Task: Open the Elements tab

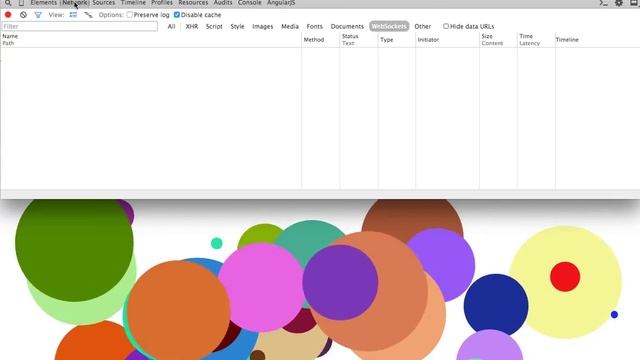Action: [x=44, y=3]
